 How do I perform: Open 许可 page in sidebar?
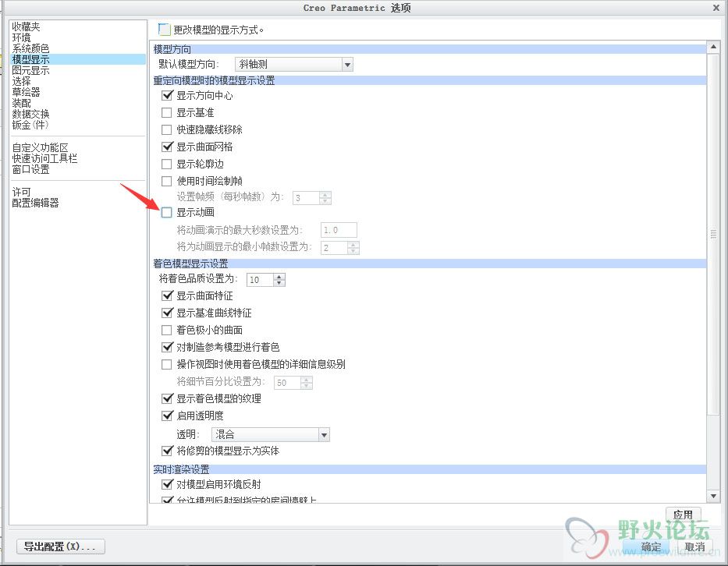tap(21, 192)
